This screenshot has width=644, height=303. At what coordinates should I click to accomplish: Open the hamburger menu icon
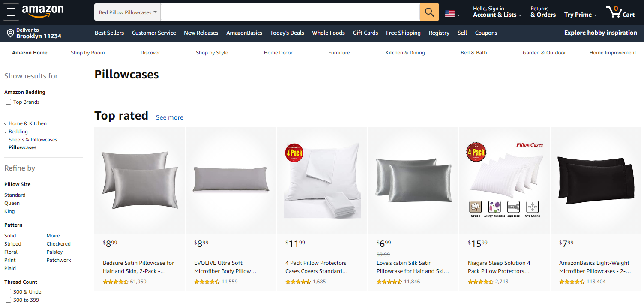click(11, 12)
